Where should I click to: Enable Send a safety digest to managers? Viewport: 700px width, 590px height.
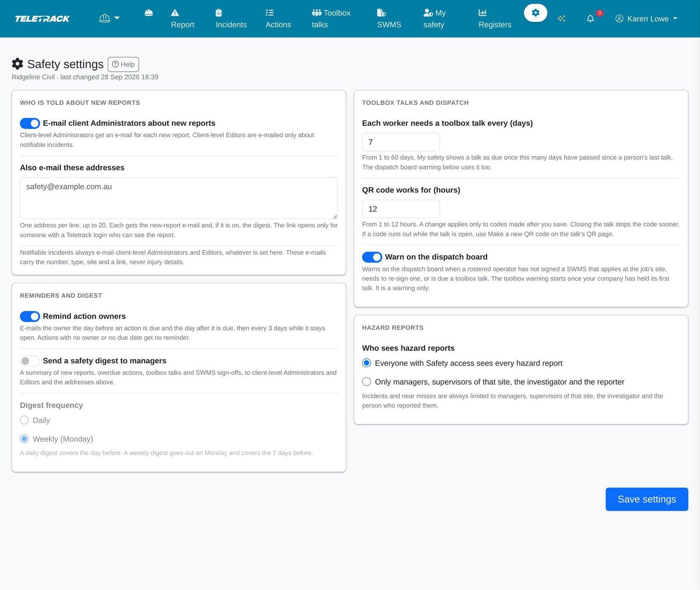(x=30, y=361)
